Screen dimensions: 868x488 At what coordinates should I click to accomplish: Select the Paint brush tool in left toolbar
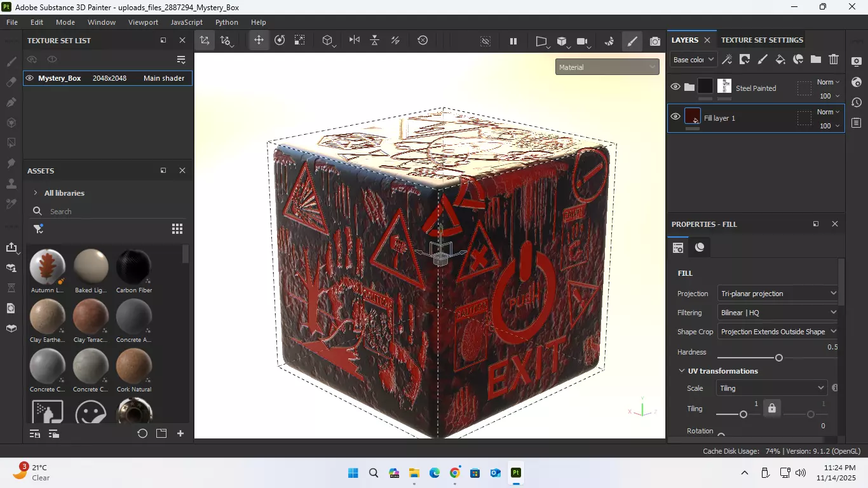pyautogui.click(x=11, y=62)
